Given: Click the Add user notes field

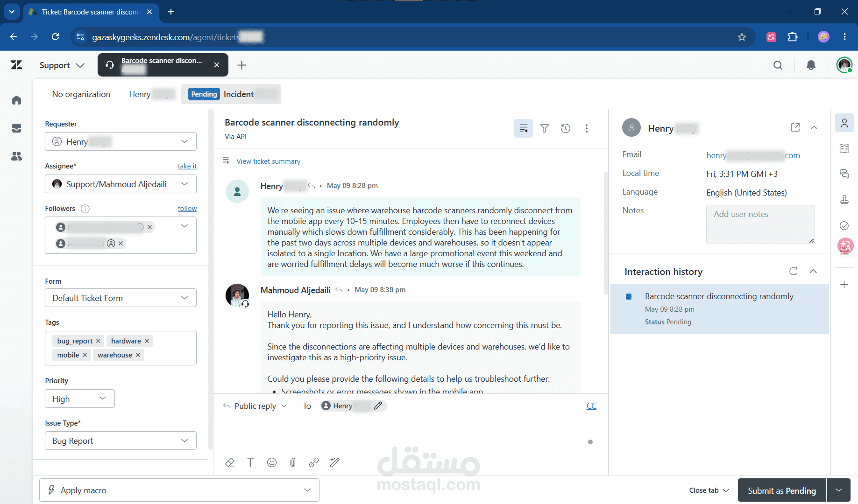Looking at the screenshot, I should tap(760, 224).
